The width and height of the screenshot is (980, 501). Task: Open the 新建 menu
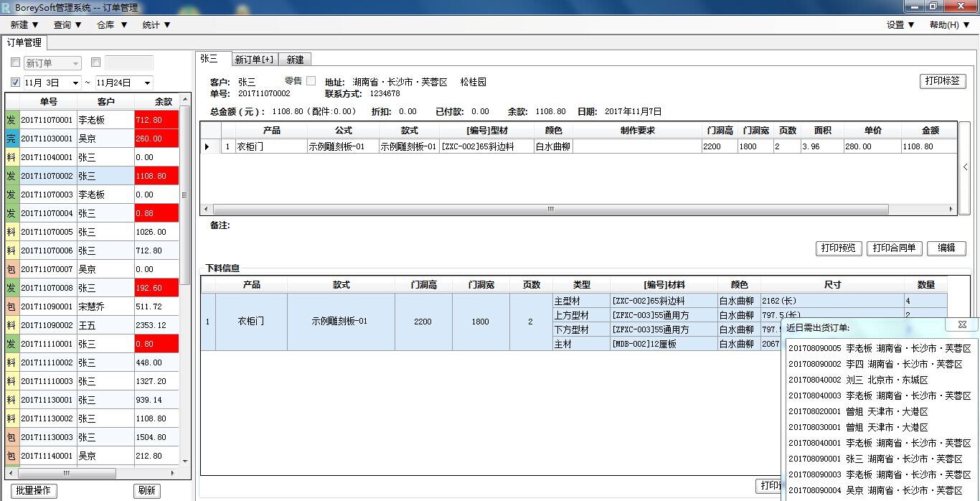(24, 24)
